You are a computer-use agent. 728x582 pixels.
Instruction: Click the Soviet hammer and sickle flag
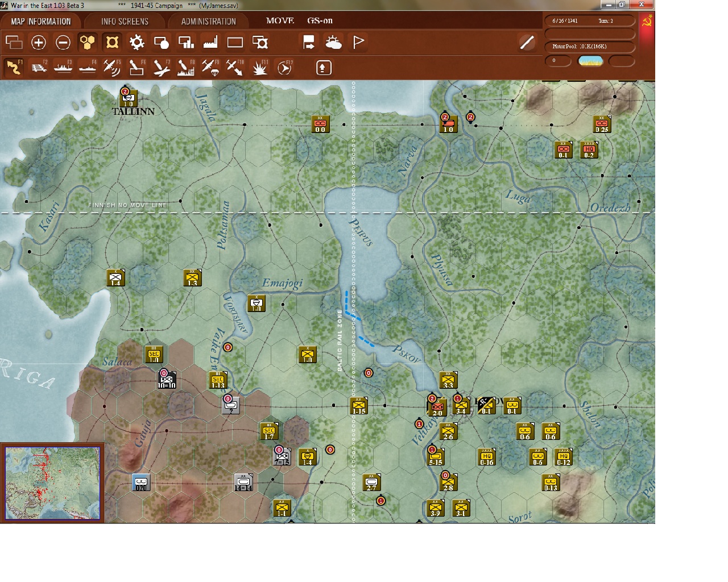[x=647, y=21]
